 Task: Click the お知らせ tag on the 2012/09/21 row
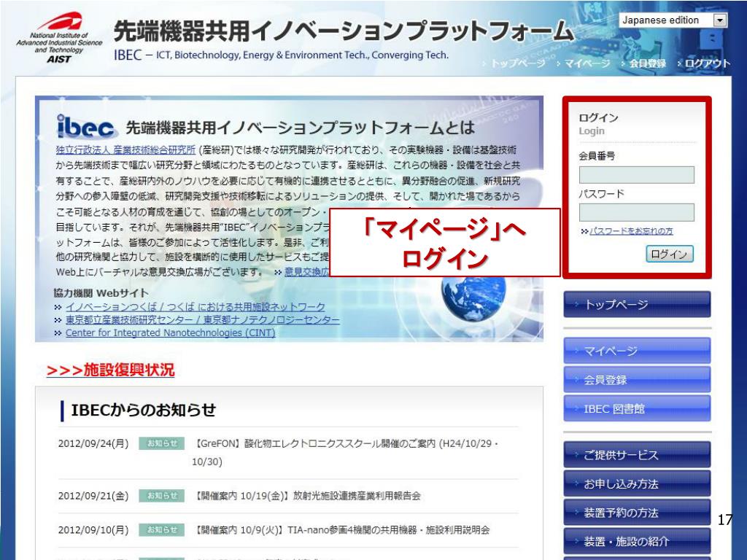click(162, 496)
